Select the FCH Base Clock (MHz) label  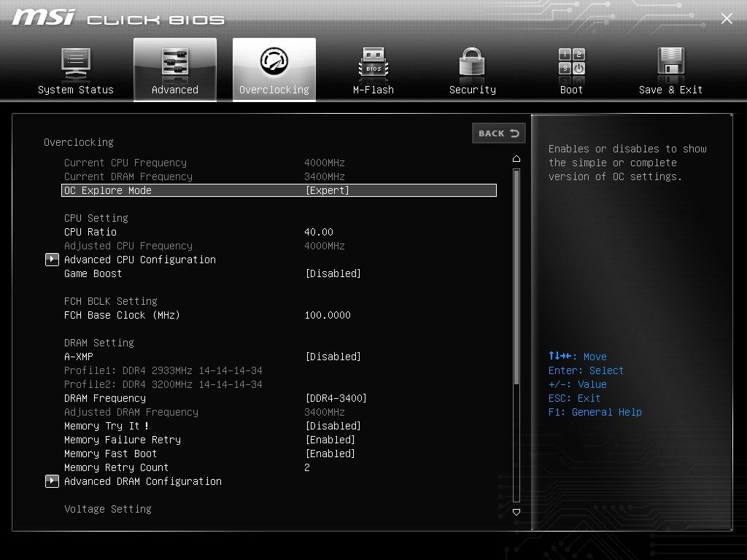click(122, 315)
